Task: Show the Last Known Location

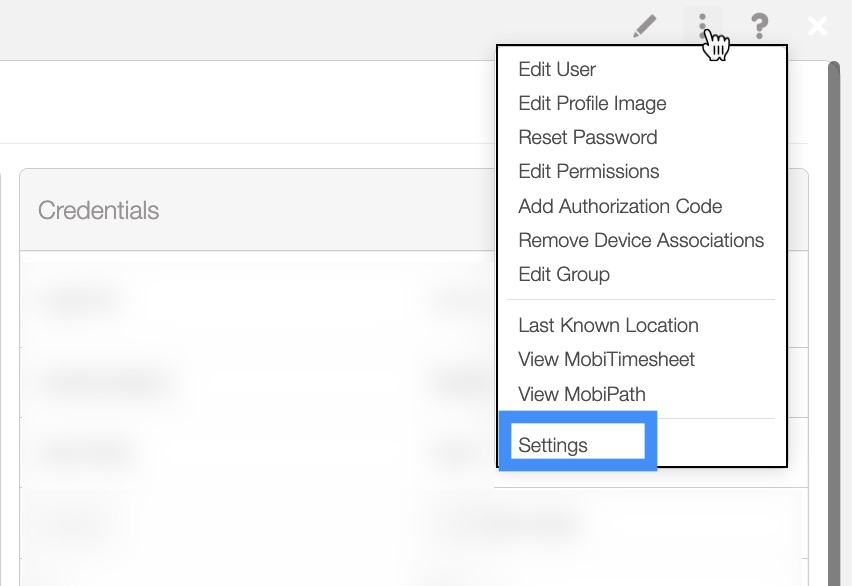Action: pos(608,325)
